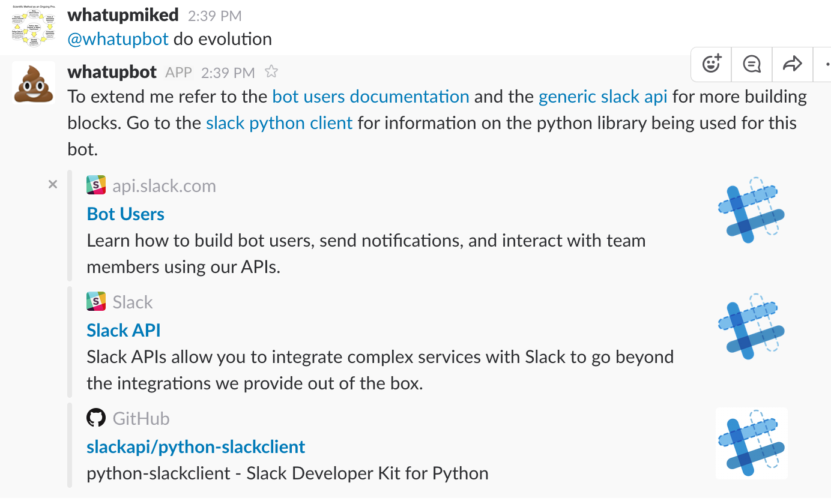Click the @whatupbot mention
This screenshot has height=504, width=831.
pos(118,40)
